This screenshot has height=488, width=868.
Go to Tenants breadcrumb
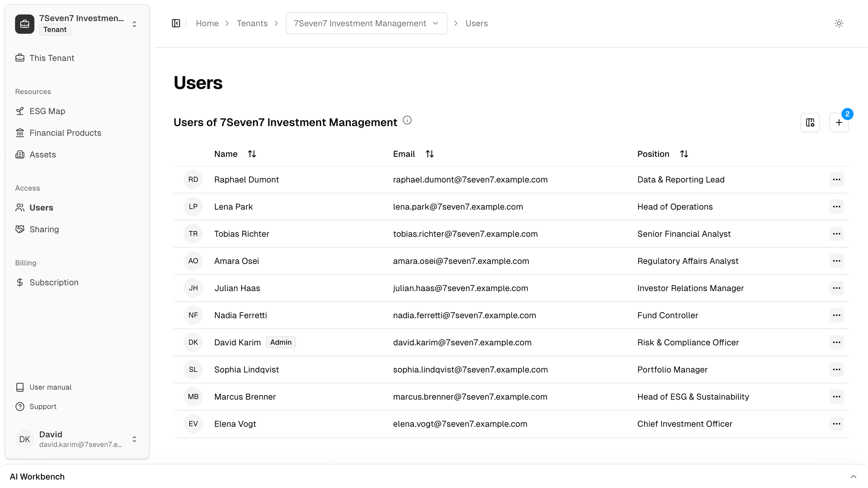click(x=252, y=23)
